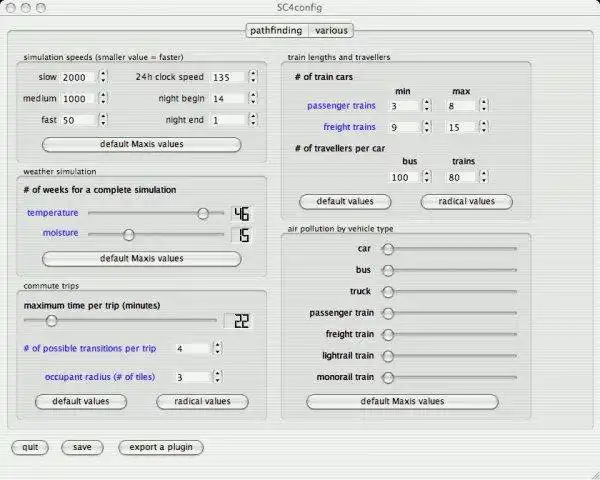Click the transitions per trip stepper
This screenshot has width=600, height=480.
coord(217,348)
